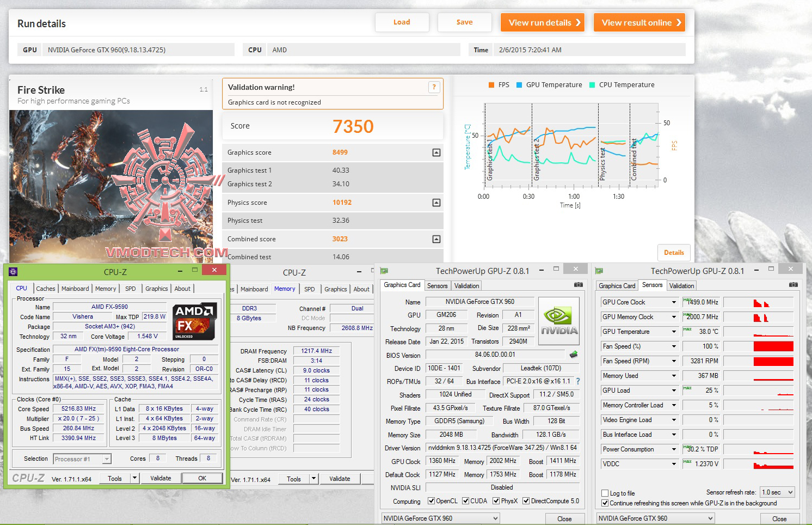Open View result online
812x525 pixels.
pos(639,22)
